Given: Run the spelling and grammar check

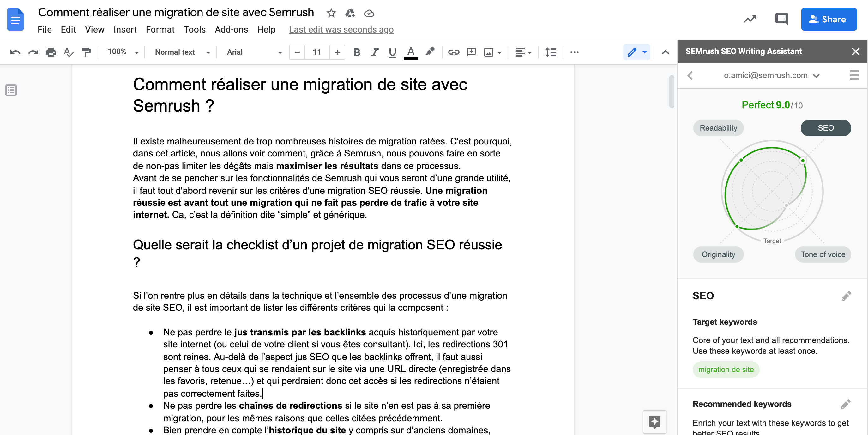Looking at the screenshot, I should point(69,52).
